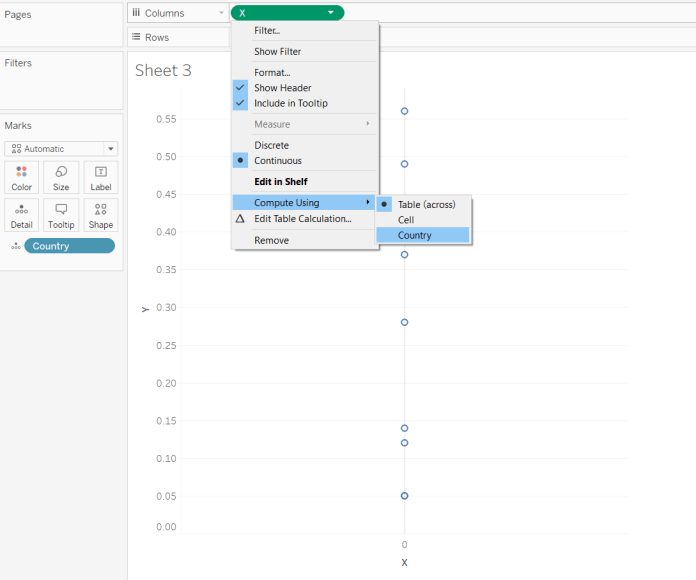This screenshot has height=580, width=696.
Task: Choose Country in Compute Using submenu
Action: pos(415,236)
